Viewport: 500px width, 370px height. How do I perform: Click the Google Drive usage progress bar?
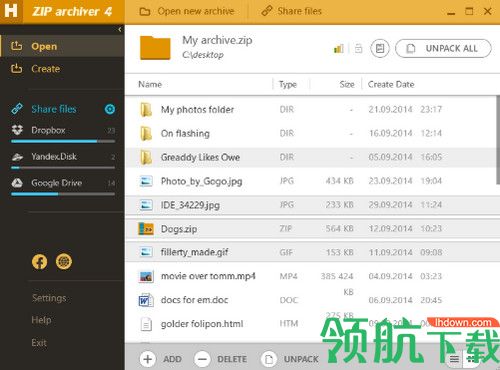(63, 194)
